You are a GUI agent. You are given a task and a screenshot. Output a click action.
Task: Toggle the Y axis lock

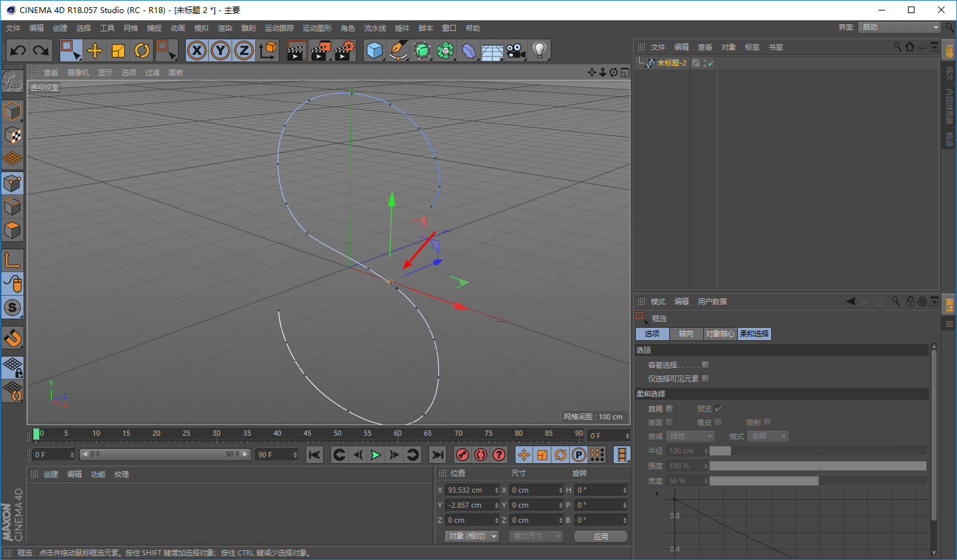tap(220, 50)
